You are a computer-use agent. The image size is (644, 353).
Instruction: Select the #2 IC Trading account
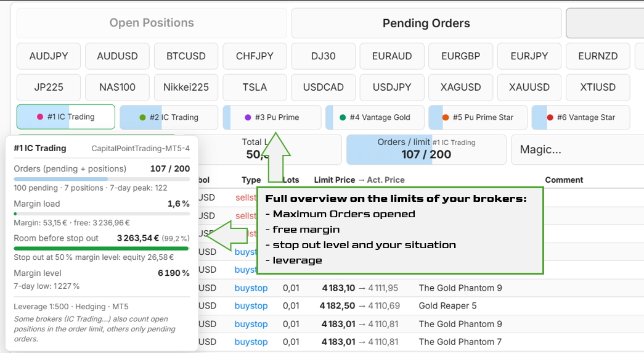169,117
